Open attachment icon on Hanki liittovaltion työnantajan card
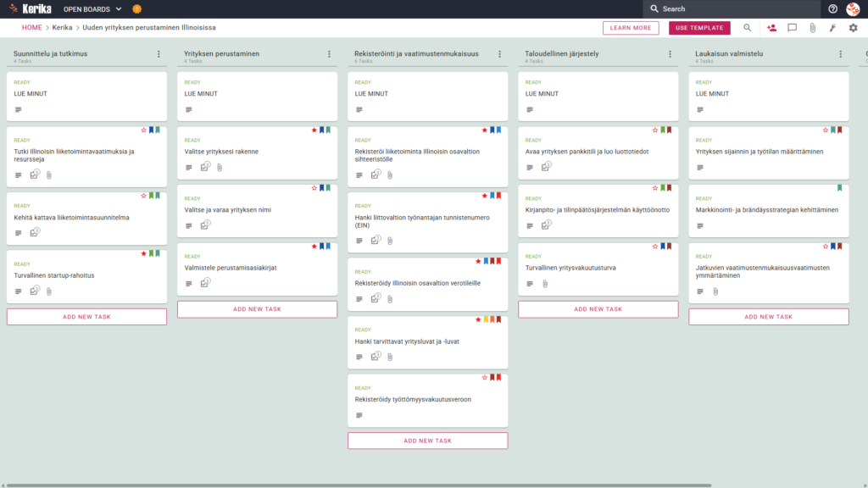Viewport: 868px width, 488px height. (390, 241)
